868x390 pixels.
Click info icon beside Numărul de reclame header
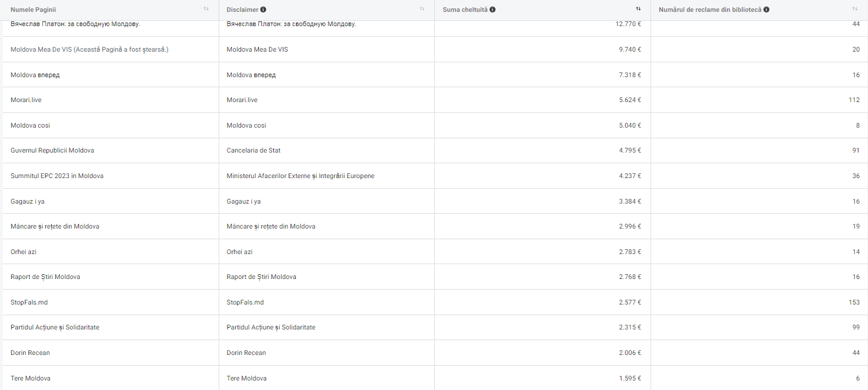tap(766, 9)
